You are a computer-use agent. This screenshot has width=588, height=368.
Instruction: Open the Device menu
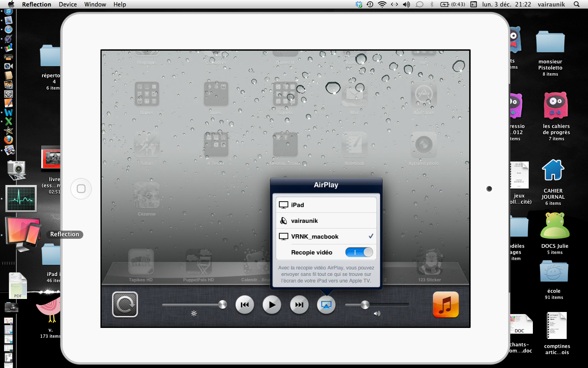click(x=68, y=4)
